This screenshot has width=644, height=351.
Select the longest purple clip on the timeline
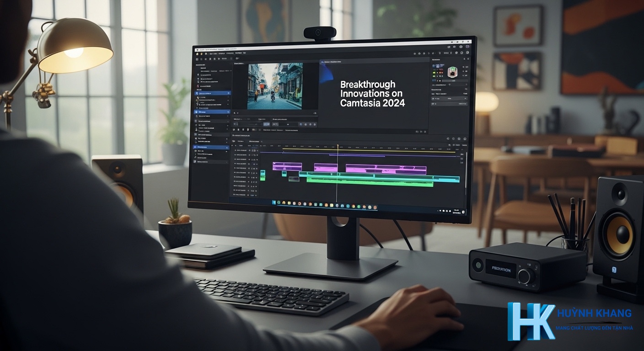click(386, 169)
